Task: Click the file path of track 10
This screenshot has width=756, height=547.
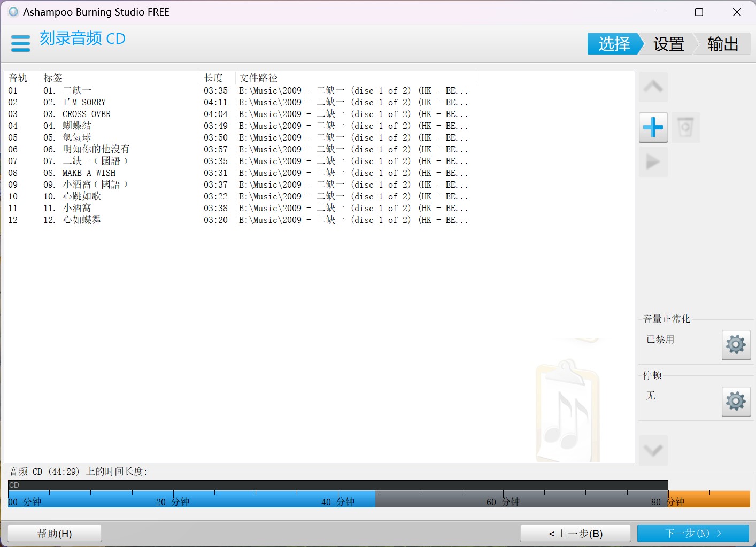Action: [353, 197]
